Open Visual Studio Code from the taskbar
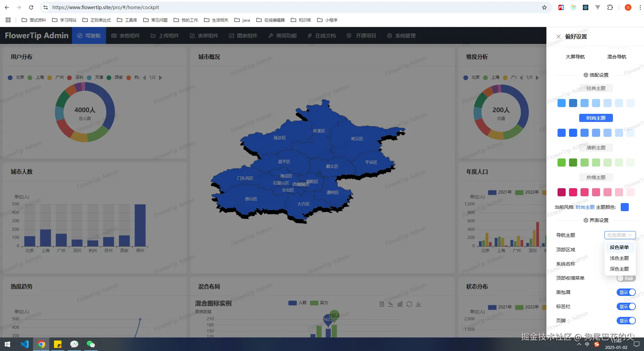This screenshot has height=351, width=644. point(25,344)
